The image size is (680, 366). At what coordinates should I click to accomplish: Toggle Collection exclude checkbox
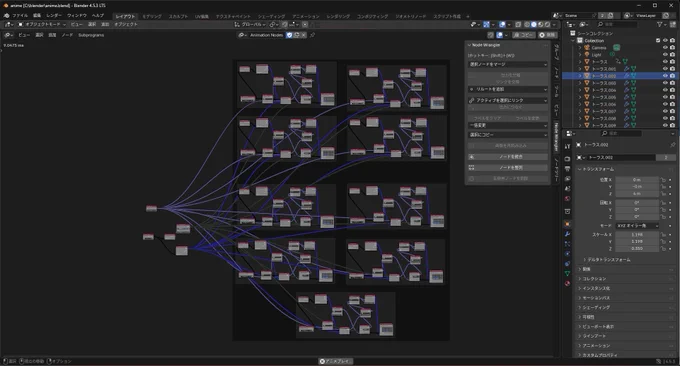[x=658, y=40]
